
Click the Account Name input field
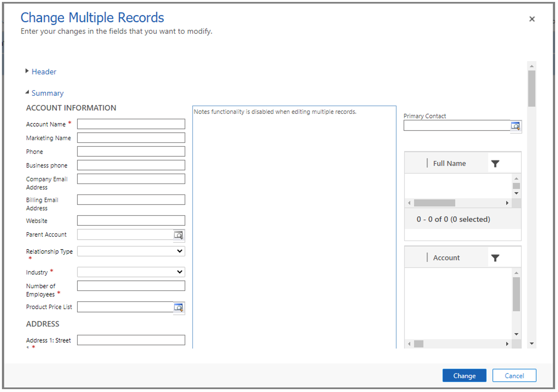(131, 124)
